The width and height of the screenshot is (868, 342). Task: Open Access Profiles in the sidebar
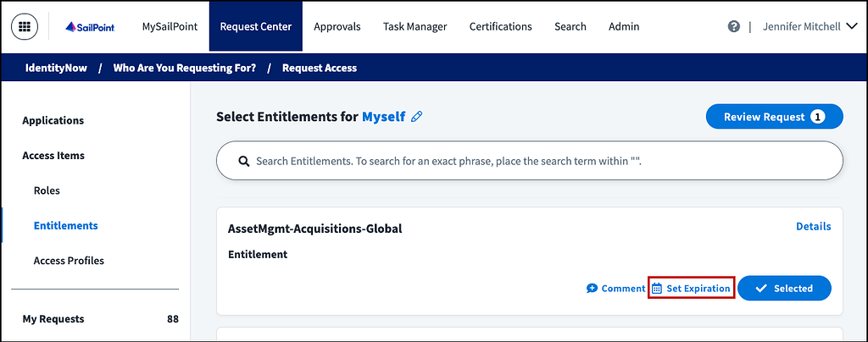pos(69,261)
